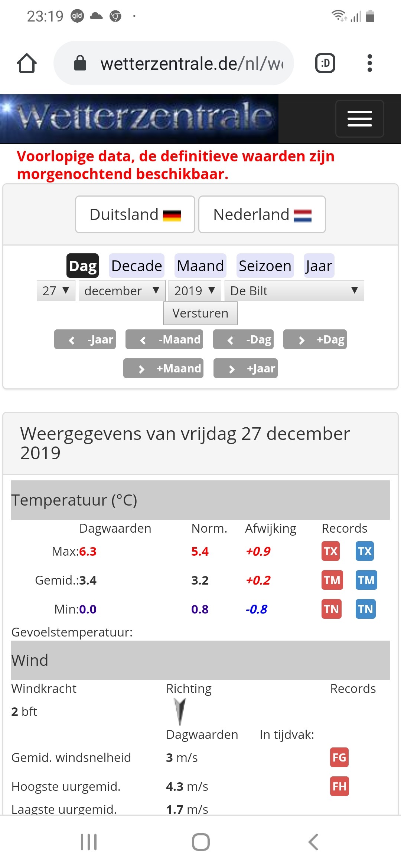Click the FG wind record icon
The width and height of the screenshot is (401, 868).
(x=339, y=757)
